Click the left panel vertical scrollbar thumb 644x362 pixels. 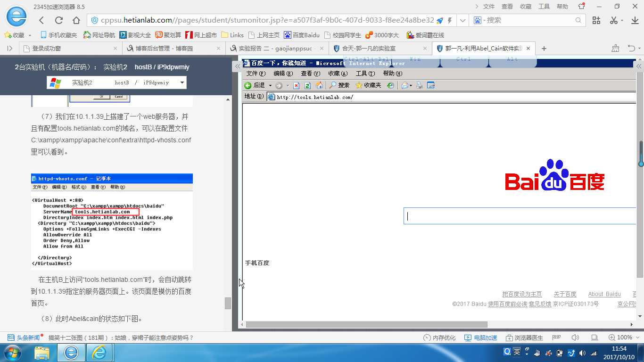click(228, 303)
